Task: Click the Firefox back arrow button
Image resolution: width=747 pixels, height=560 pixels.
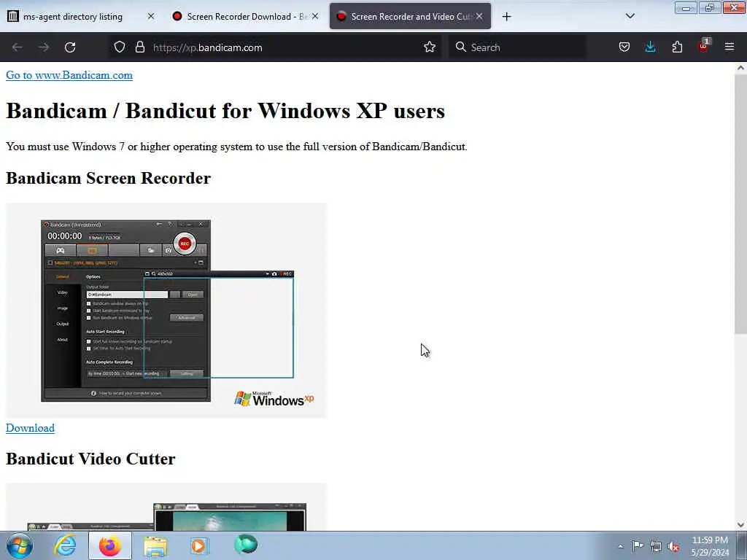Action: (18, 47)
